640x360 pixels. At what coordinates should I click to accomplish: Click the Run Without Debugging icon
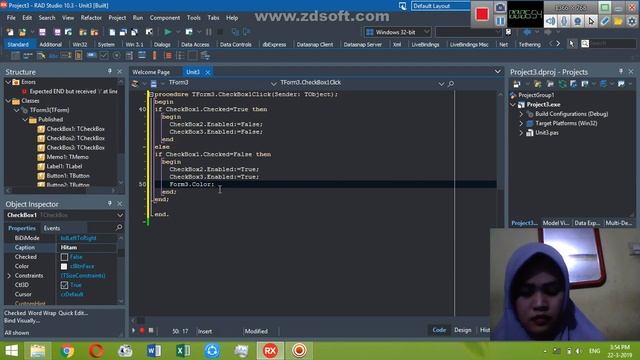(x=189, y=32)
